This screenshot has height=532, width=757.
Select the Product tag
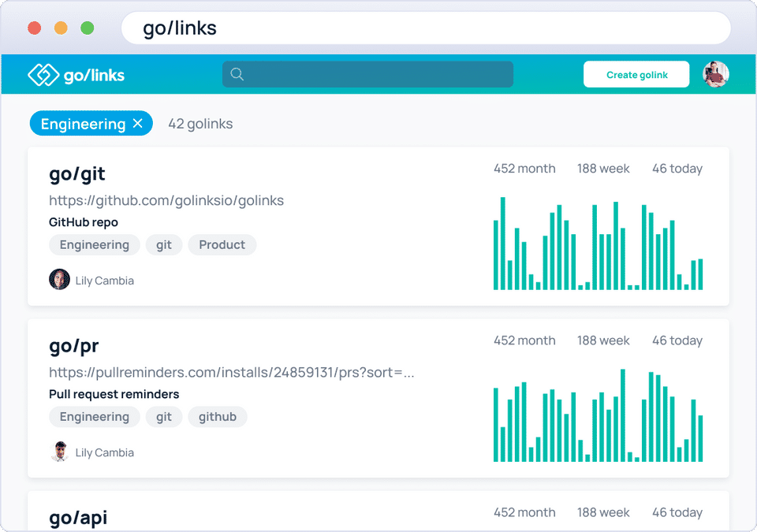(222, 245)
